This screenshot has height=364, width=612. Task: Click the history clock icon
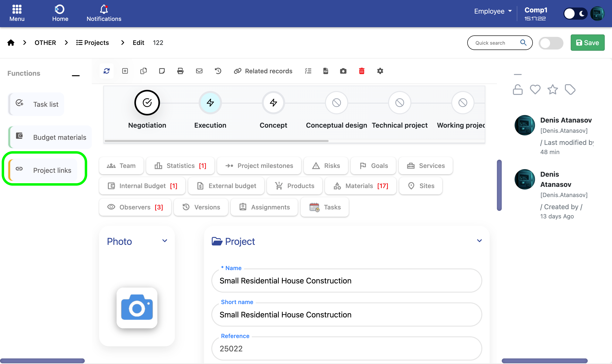click(218, 71)
